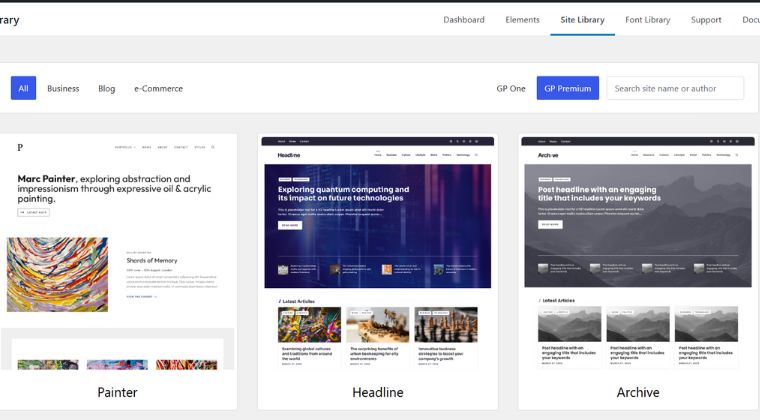This screenshot has height=420, width=760.
Task: Open the Support tab
Action: point(706,20)
